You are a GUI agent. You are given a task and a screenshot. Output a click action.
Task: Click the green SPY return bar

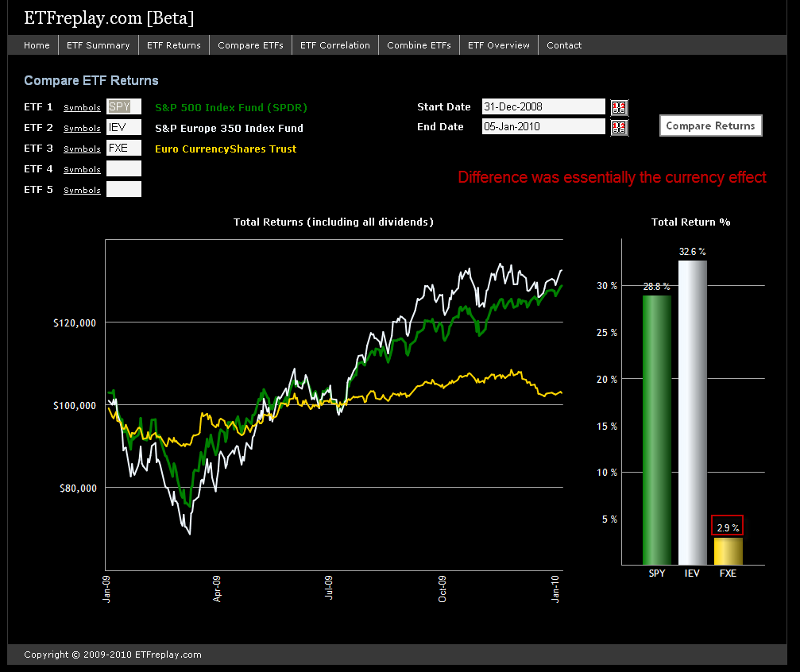656,429
